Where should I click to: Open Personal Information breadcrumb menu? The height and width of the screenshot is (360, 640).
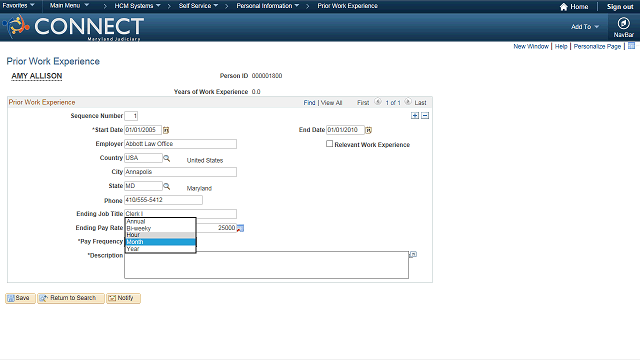click(x=268, y=6)
